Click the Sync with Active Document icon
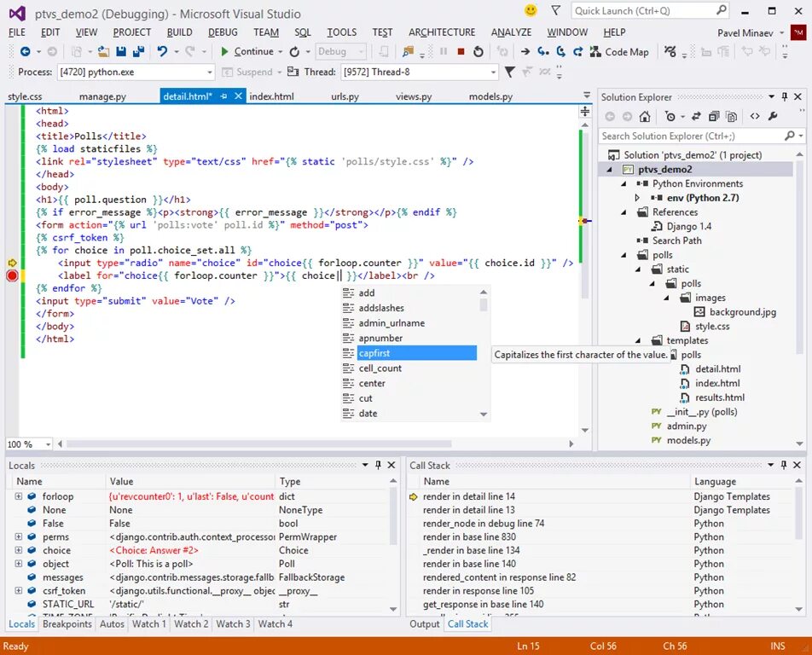The width and height of the screenshot is (812, 655). (696, 117)
